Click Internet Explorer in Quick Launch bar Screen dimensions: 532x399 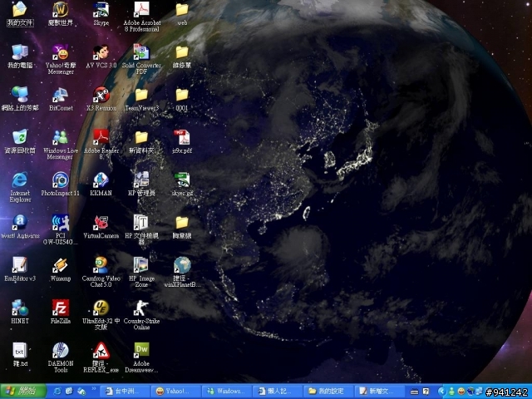pos(57,392)
